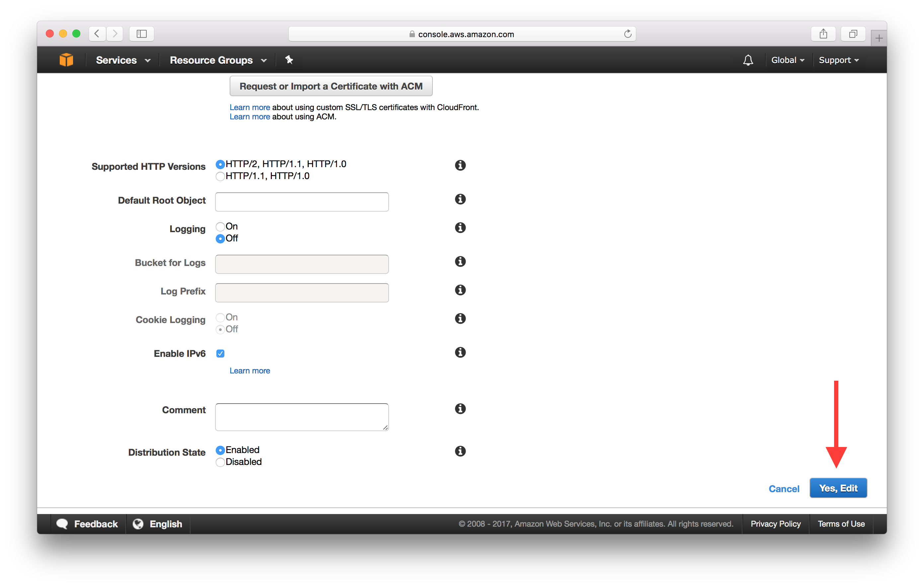Choose HTTP/1.1, HTTP/1.0 only option

click(220, 176)
